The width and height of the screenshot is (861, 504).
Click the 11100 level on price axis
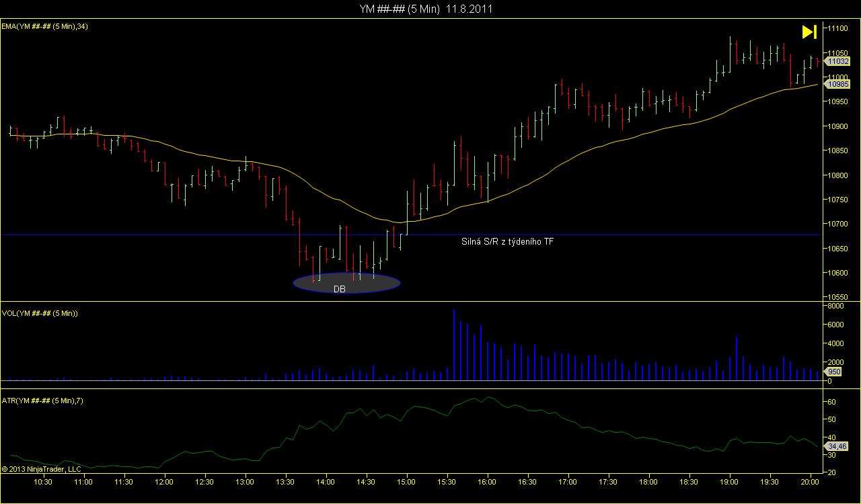[x=838, y=28]
